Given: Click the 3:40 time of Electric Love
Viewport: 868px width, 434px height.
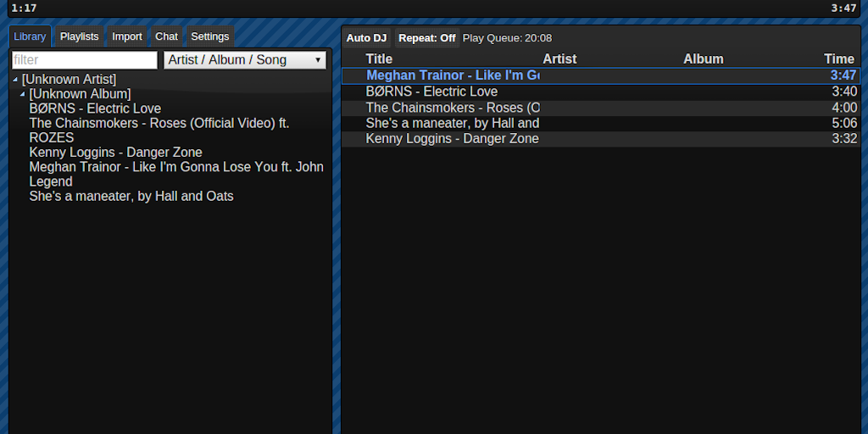Looking at the screenshot, I should tap(844, 92).
